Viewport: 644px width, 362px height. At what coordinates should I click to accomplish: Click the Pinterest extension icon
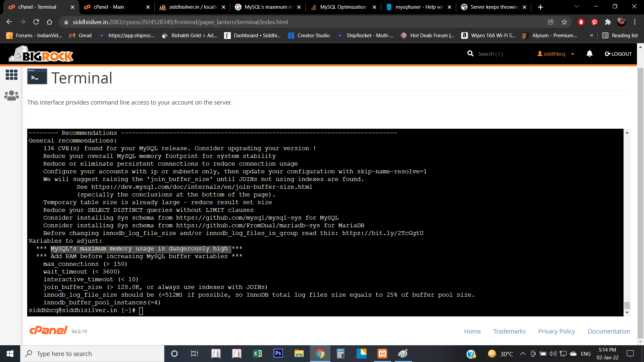pyautogui.click(x=594, y=22)
